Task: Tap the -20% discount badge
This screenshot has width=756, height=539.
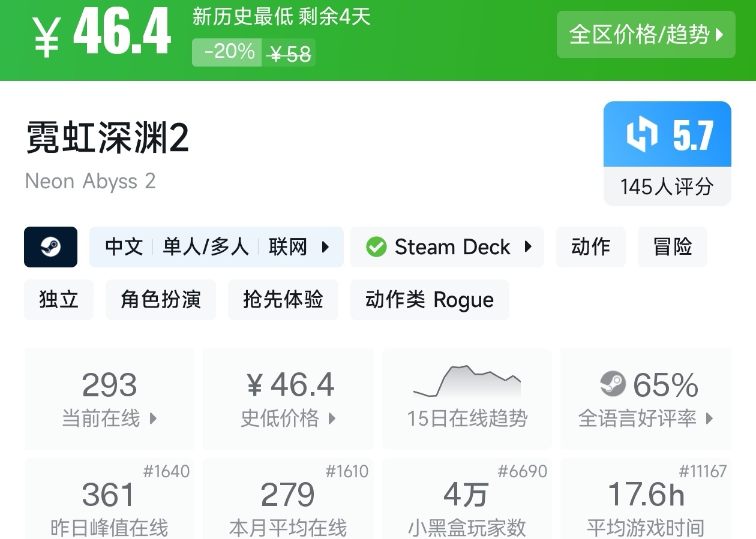Action: (x=227, y=52)
